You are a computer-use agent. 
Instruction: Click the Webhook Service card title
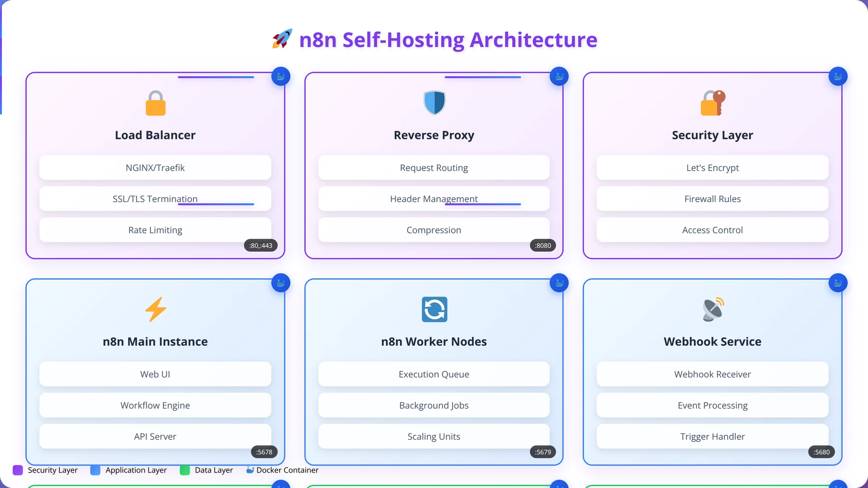tap(713, 341)
